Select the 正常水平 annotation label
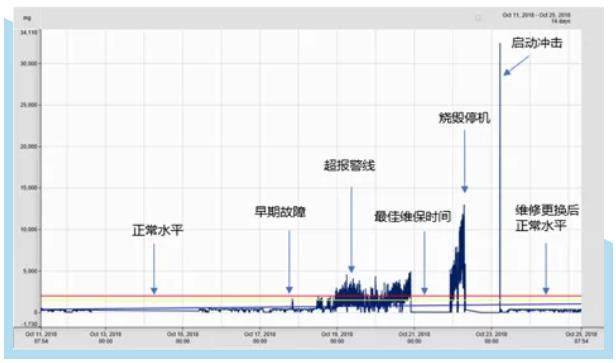 click(x=158, y=230)
